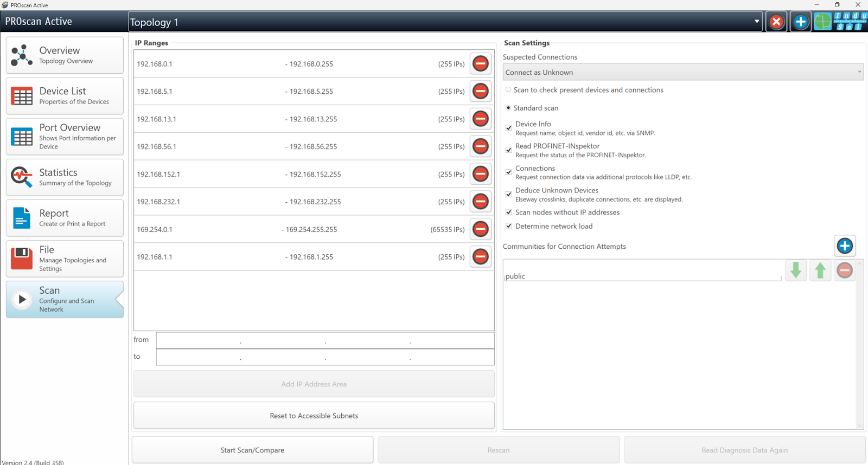Open the Report page
The height and width of the screenshot is (465, 868).
tap(65, 218)
